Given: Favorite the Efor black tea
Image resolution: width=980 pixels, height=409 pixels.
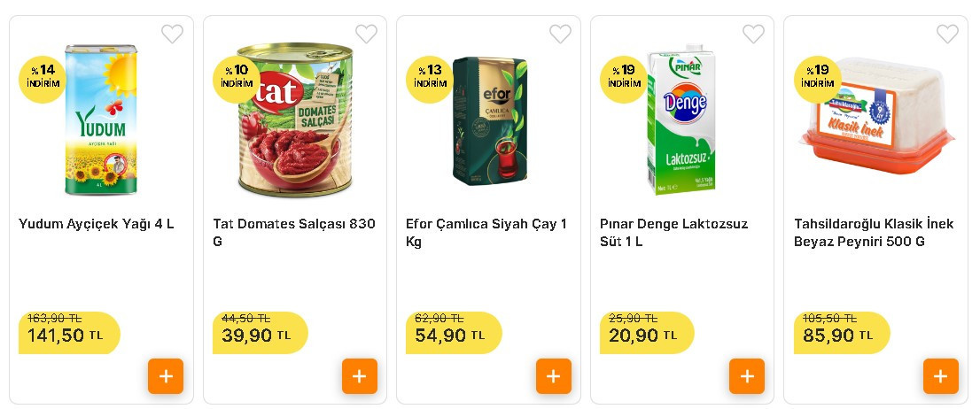Looking at the screenshot, I should click(561, 35).
